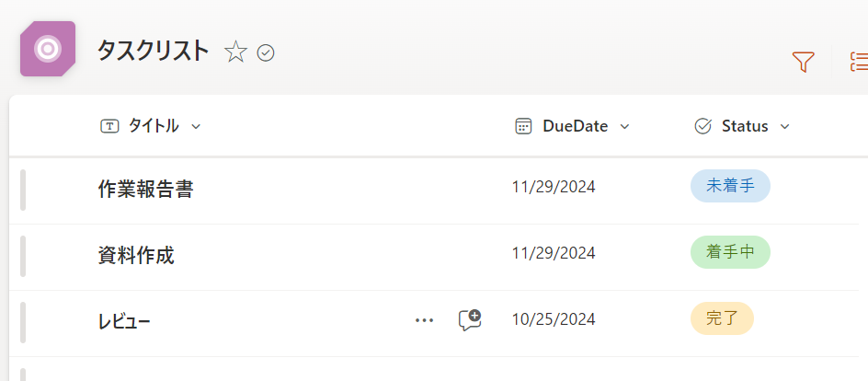Open the more options ellipsis for レビュー
This screenshot has width=868, height=381.
click(x=424, y=320)
